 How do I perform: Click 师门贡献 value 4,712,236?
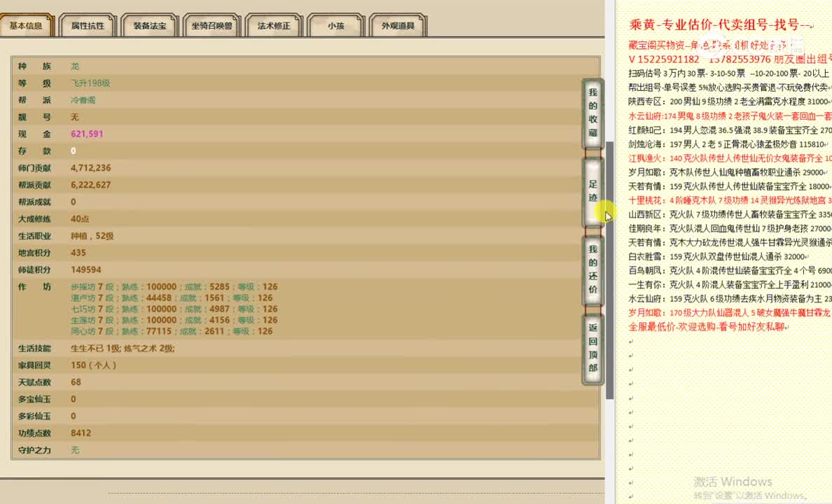(91, 168)
